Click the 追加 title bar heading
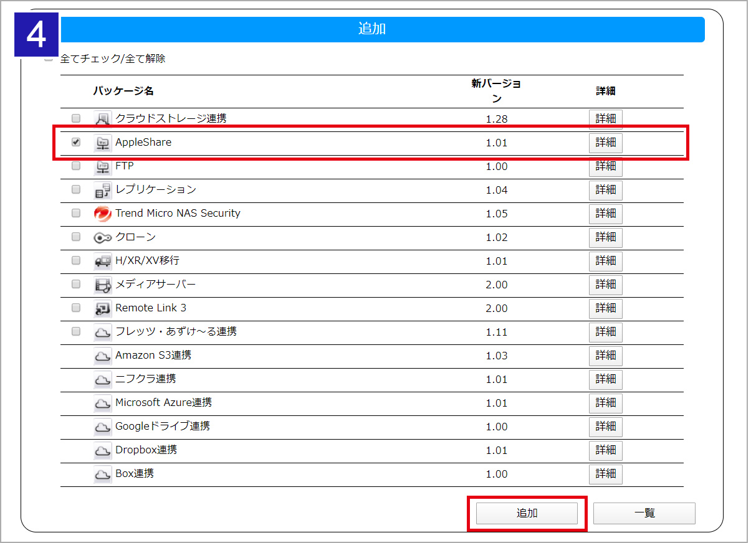 pos(372,29)
